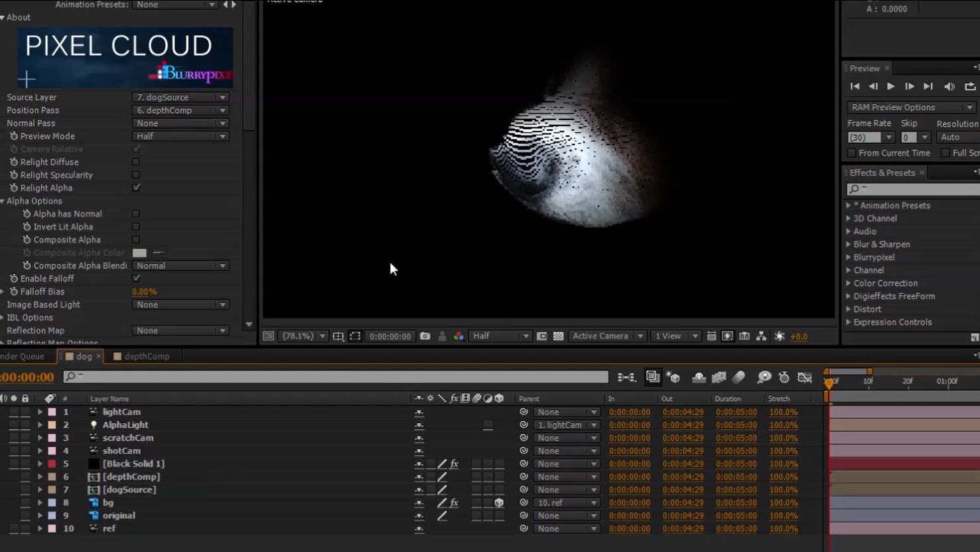The image size is (980, 552).
Task: Toggle Relight Diffuse checkbox
Action: (x=136, y=162)
